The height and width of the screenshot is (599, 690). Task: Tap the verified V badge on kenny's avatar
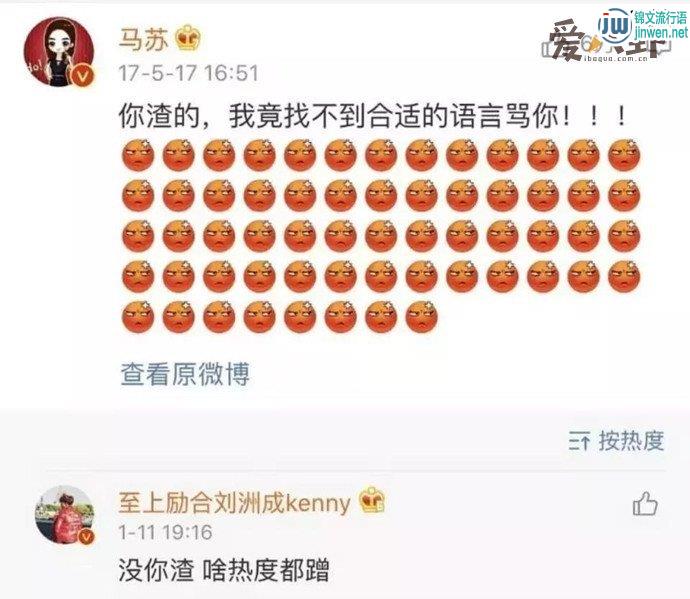[x=86, y=537]
